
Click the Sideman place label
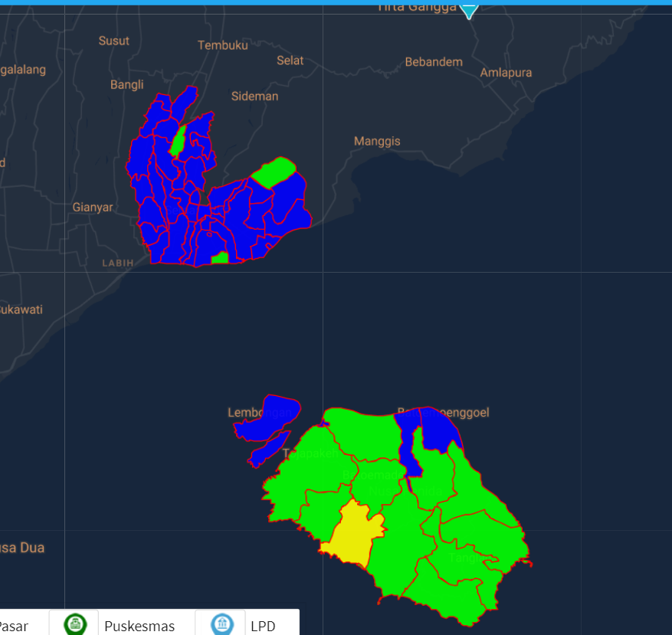tap(254, 97)
